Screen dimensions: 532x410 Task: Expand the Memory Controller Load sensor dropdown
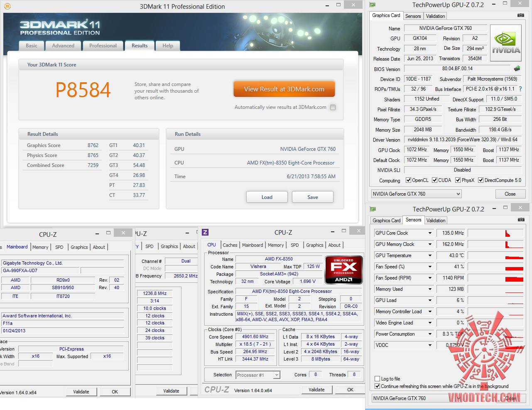(x=430, y=312)
